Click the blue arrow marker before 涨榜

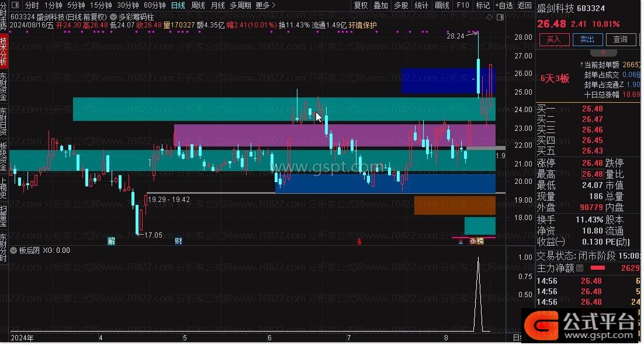tap(461, 242)
